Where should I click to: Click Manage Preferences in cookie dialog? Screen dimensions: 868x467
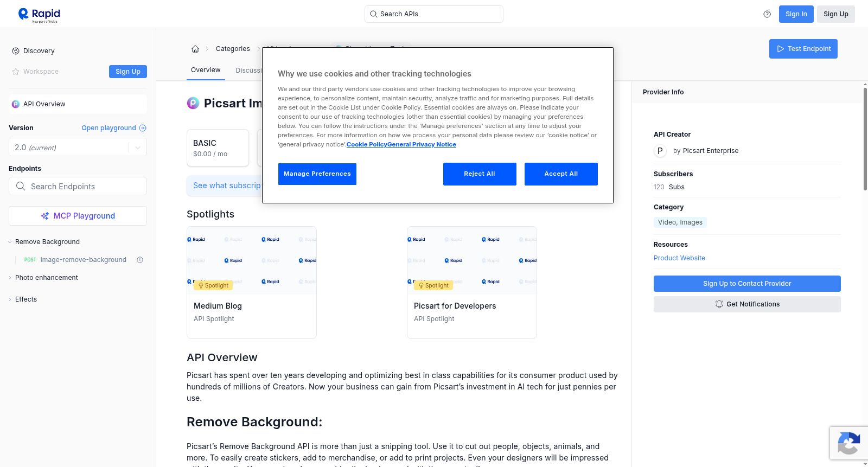pos(317,174)
